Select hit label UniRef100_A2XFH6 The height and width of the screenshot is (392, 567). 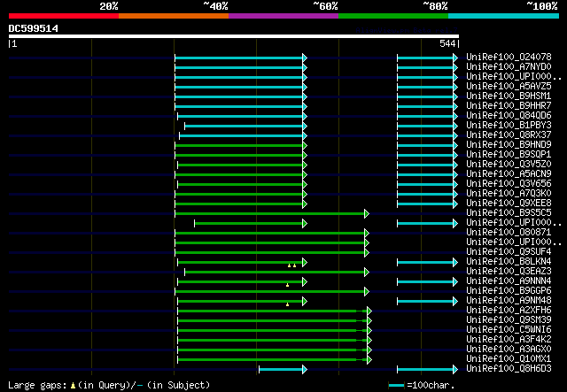[x=509, y=310]
